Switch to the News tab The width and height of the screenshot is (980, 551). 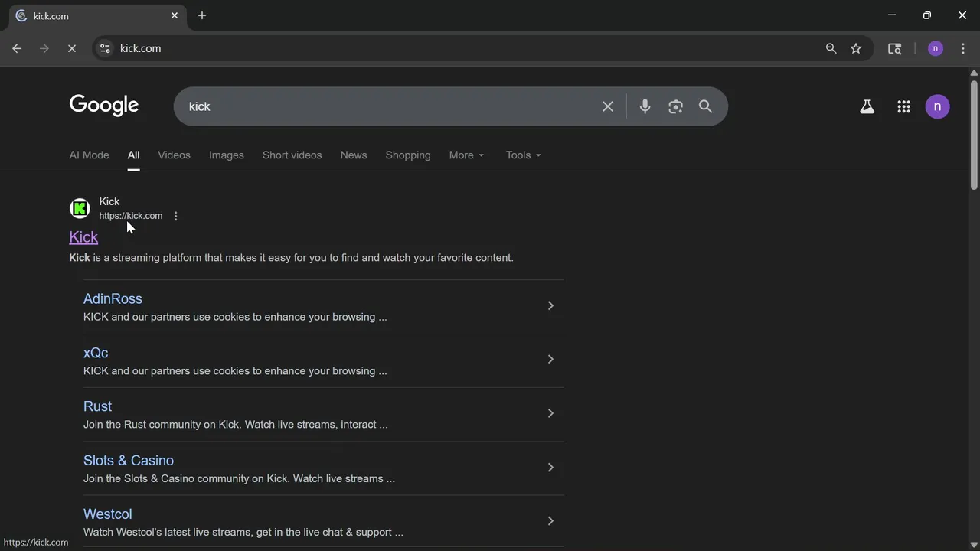pos(353,155)
